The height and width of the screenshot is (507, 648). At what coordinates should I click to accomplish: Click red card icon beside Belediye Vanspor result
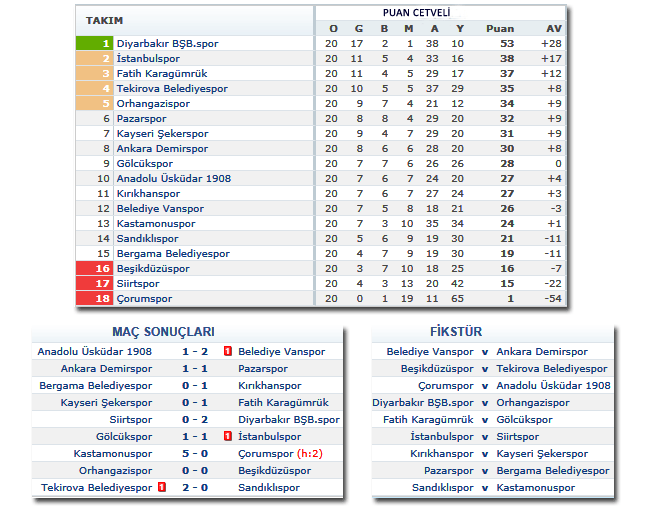tap(227, 352)
